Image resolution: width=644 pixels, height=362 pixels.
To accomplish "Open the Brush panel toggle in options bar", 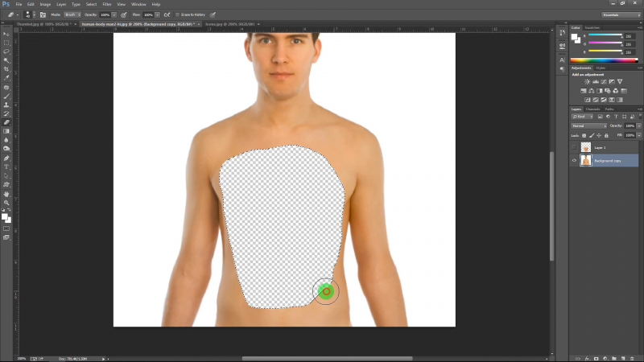I will click(43, 14).
